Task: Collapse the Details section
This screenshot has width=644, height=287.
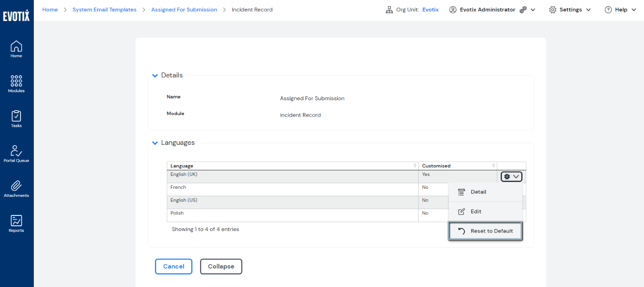Action: point(155,76)
